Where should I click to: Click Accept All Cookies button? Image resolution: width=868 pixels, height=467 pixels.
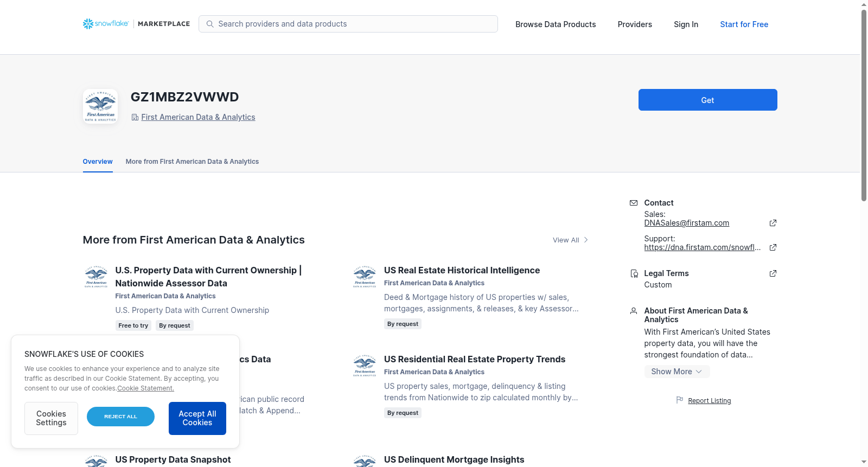tap(197, 418)
